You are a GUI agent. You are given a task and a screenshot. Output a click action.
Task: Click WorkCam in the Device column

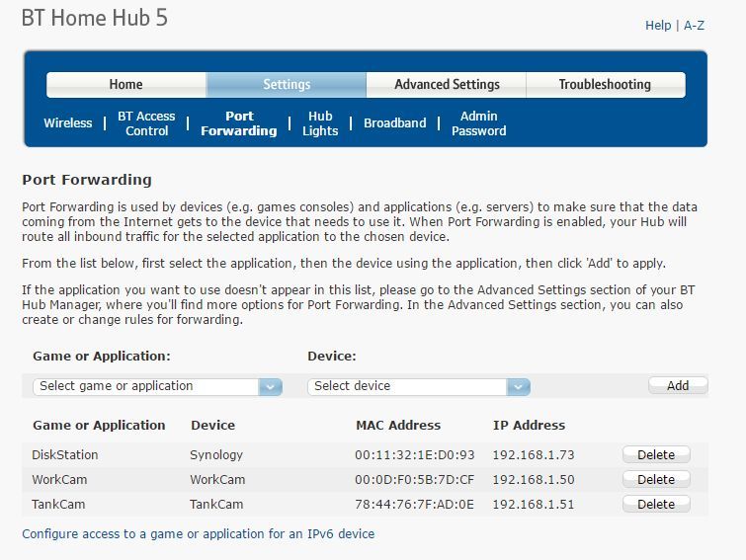(217, 480)
